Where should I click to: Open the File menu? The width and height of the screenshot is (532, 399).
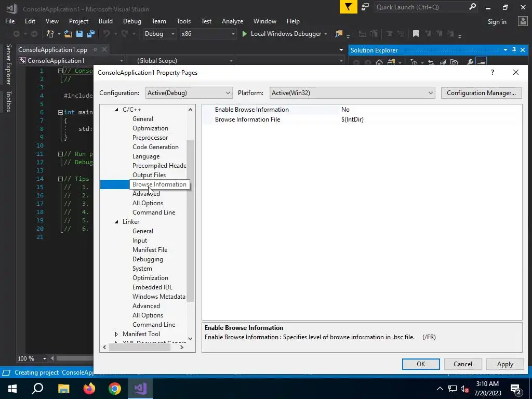click(x=10, y=21)
